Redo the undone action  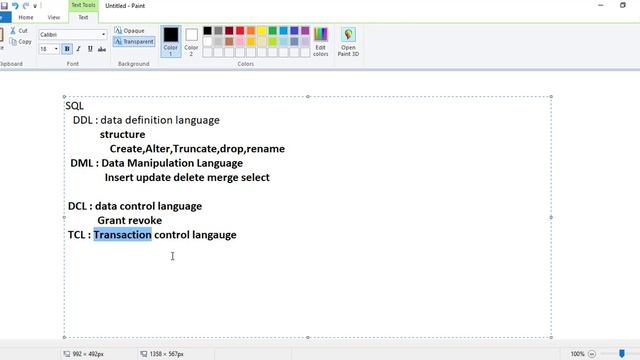pos(26,6)
